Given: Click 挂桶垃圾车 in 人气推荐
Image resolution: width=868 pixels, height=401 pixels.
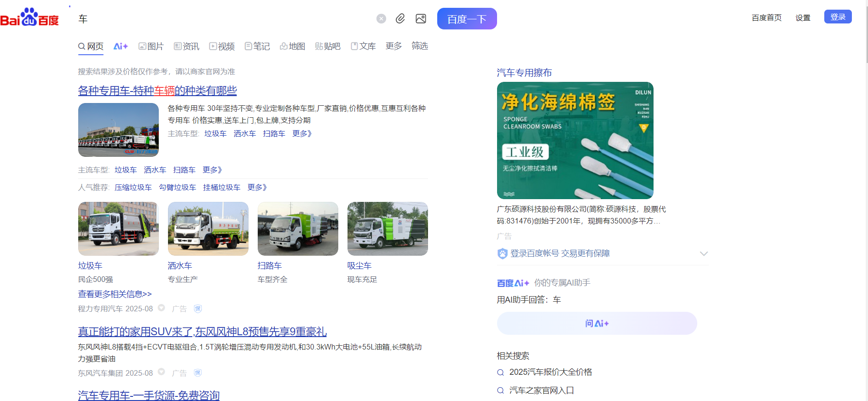Looking at the screenshot, I should coord(222,187).
